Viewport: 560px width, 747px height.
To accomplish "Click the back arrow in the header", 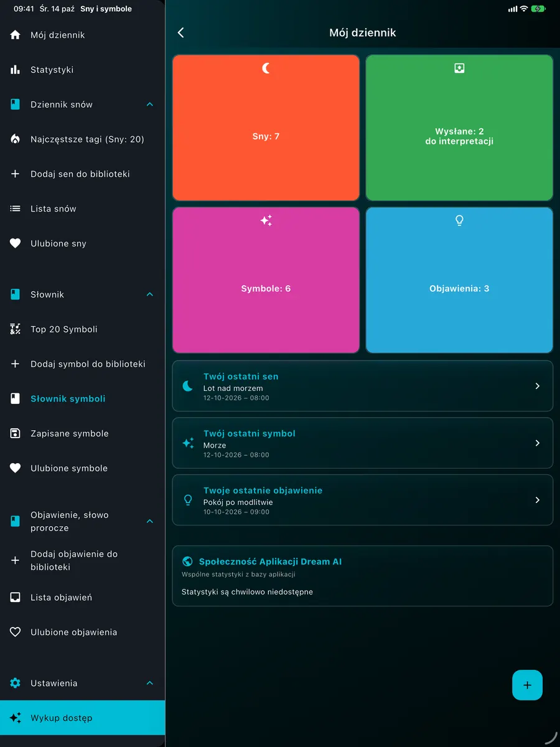I will click(181, 32).
